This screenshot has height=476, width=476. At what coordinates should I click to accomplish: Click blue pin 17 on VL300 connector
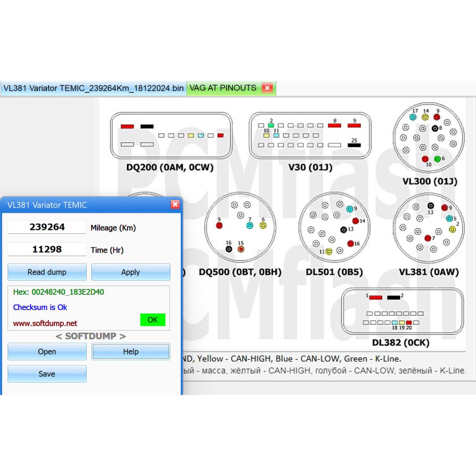pos(413,117)
